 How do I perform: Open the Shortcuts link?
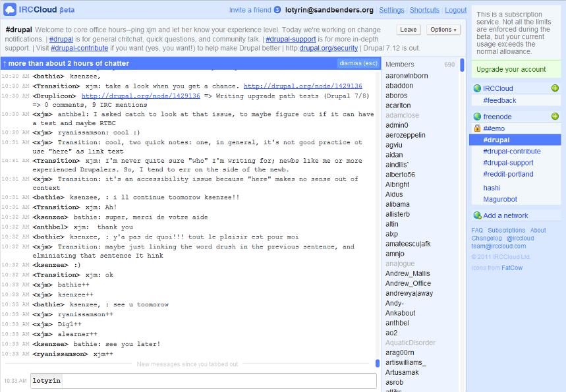click(424, 10)
